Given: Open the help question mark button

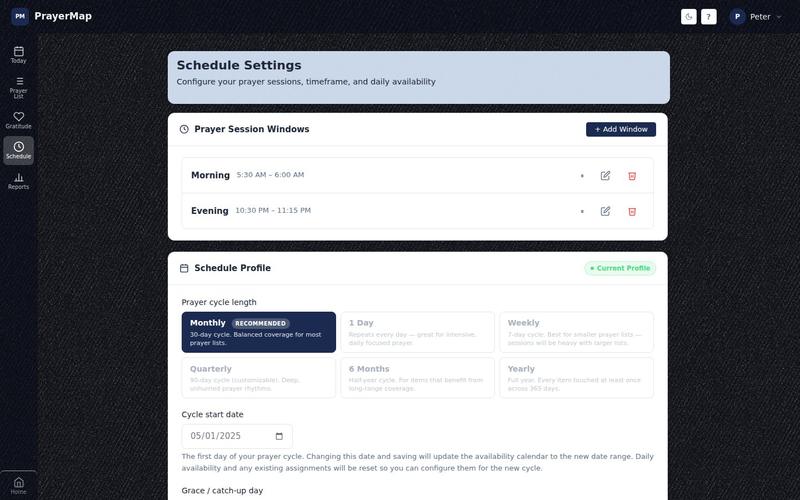Looking at the screenshot, I should click(708, 17).
